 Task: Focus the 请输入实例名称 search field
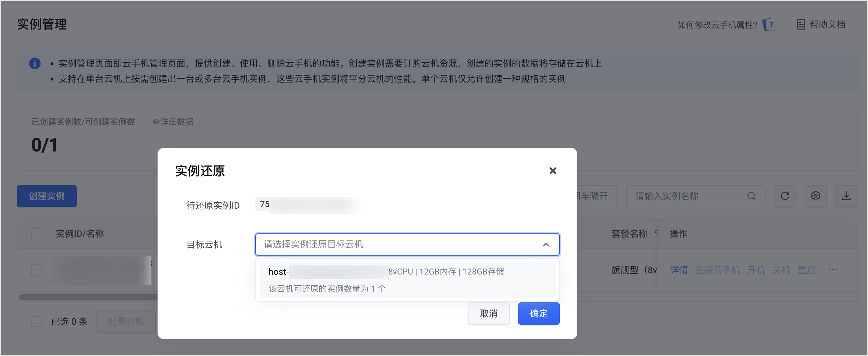(688, 196)
